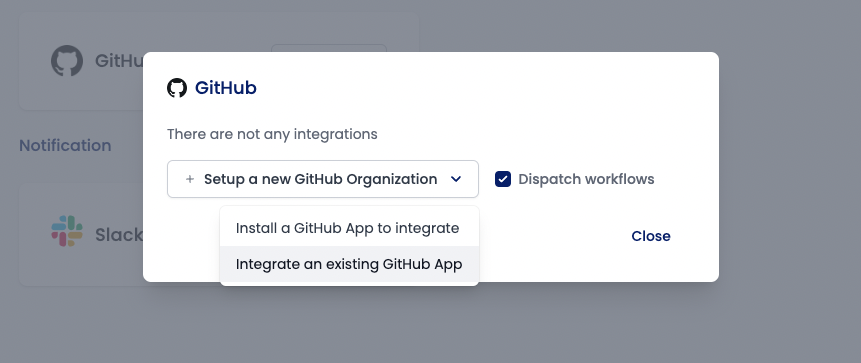Click the GitHub octocat icon in dialog header

[x=177, y=88]
